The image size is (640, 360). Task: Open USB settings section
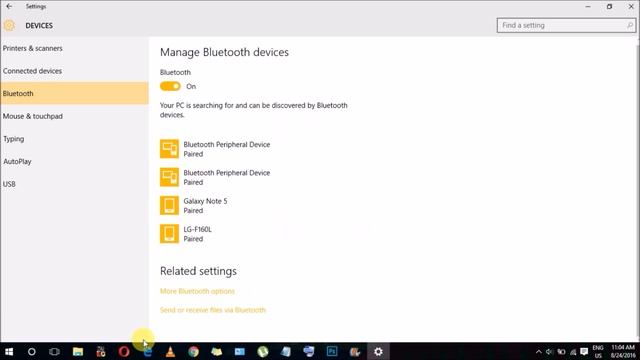click(x=9, y=184)
